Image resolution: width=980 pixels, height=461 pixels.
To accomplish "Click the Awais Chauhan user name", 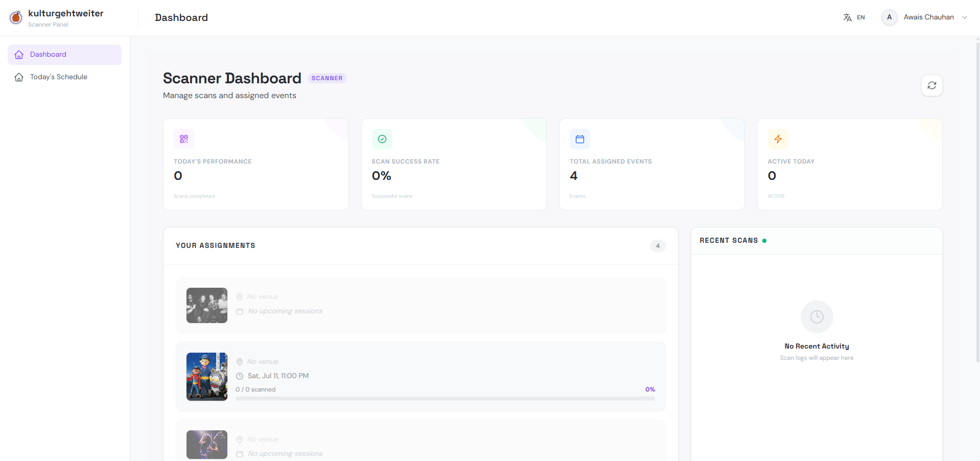I will click(929, 17).
